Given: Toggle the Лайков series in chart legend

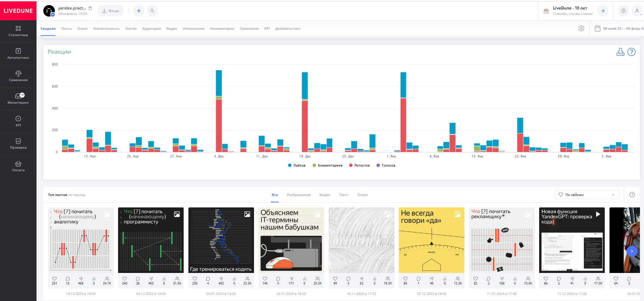Looking at the screenshot, I should click(297, 166).
